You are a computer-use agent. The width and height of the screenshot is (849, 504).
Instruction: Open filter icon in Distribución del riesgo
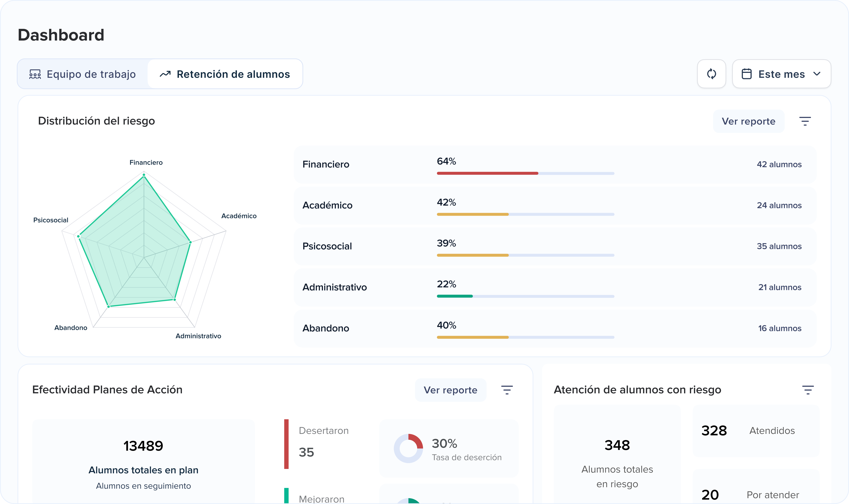coord(805,121)
